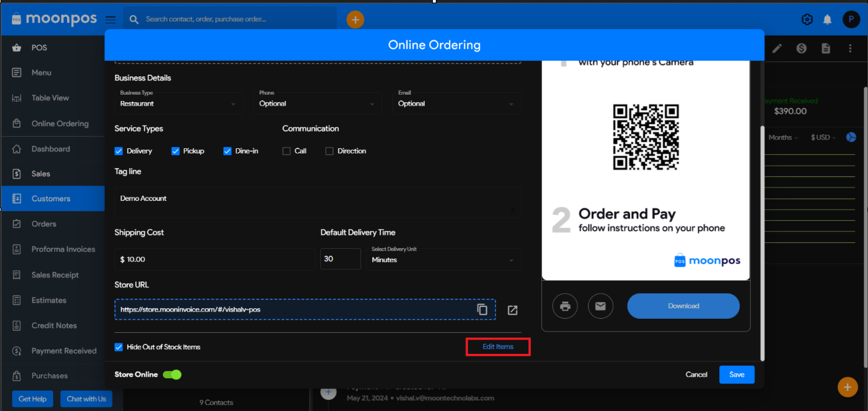Click the print QR code icon
Image resolution: width=868 pixels, height=411 pixels.
565,306
